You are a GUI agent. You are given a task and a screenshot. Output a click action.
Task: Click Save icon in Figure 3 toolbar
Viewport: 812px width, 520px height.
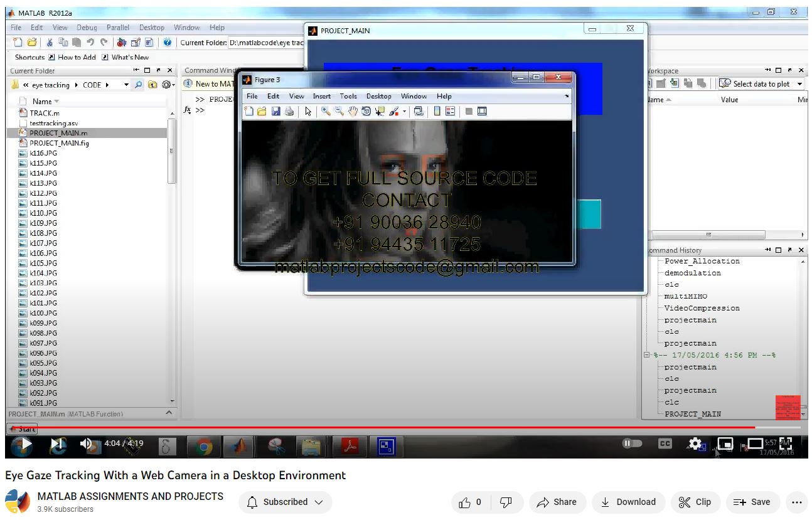coord(275,112)
